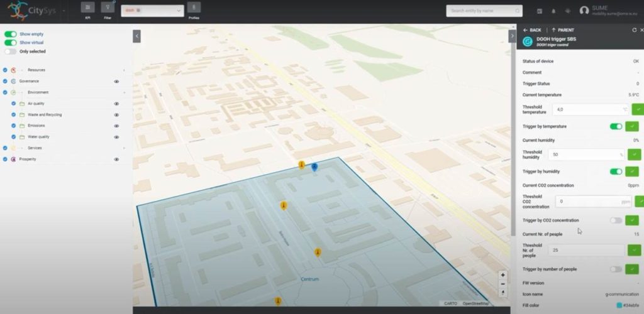Expand the Services category arrow
The width and height of the screenshot is (644, 314).
click(x=124, y=148)
